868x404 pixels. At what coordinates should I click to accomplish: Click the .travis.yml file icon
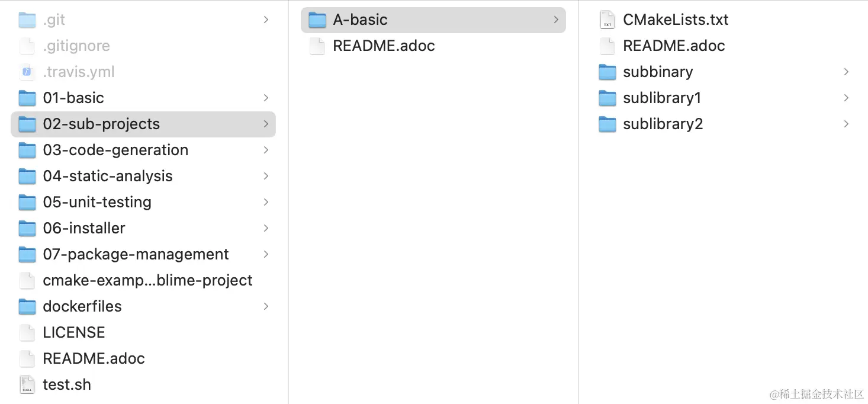pyautogui.click(x=27, y=72)
